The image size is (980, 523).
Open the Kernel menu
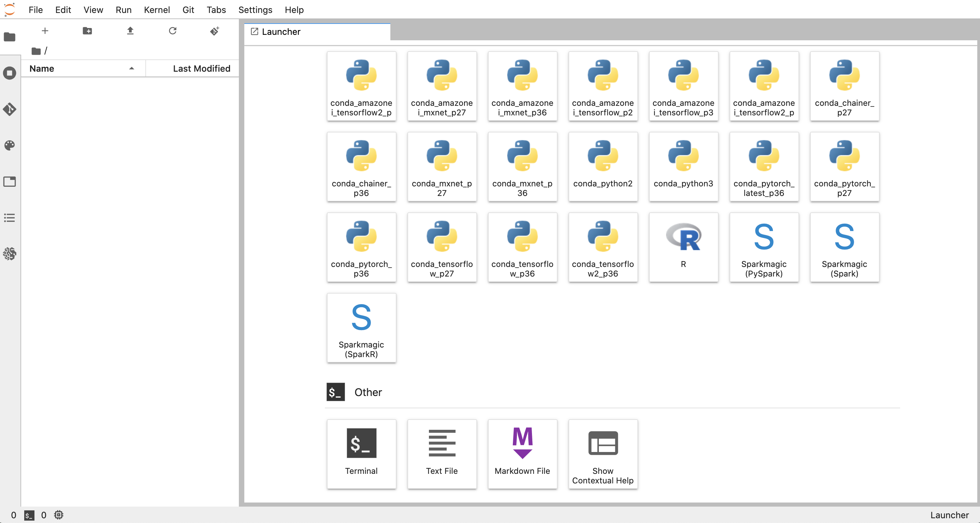coord(157,10)
